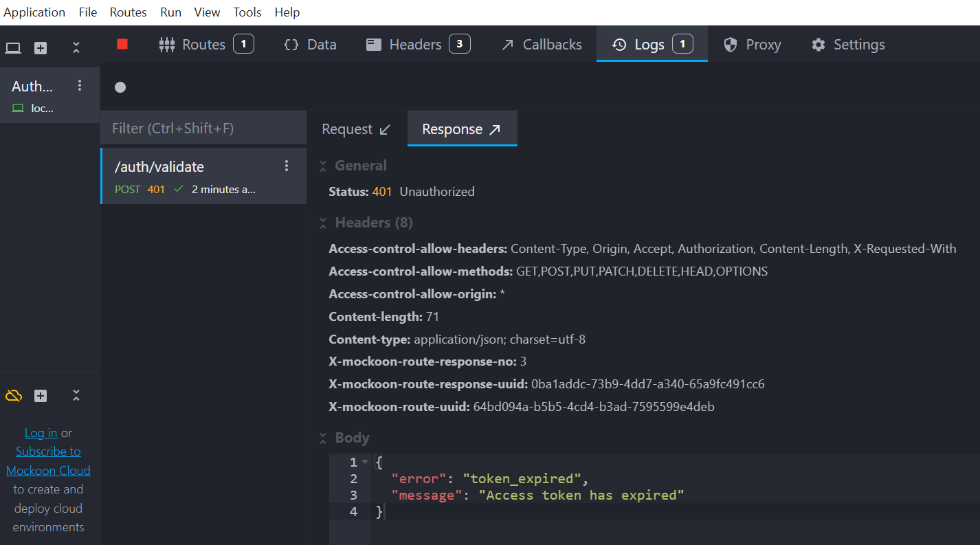980x545 pixels.
Task: Click the X-mockoon-route-response-uuid value
Action: pos(648,384)
